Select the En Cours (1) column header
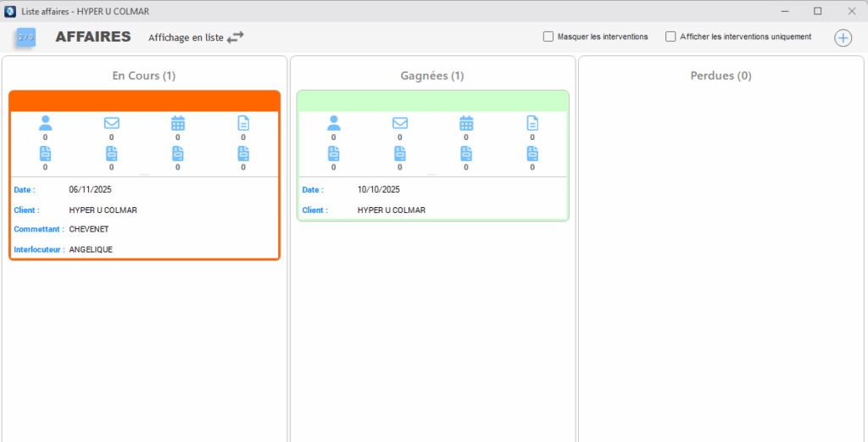The image size is (868, 442). [x=144, y=76]
